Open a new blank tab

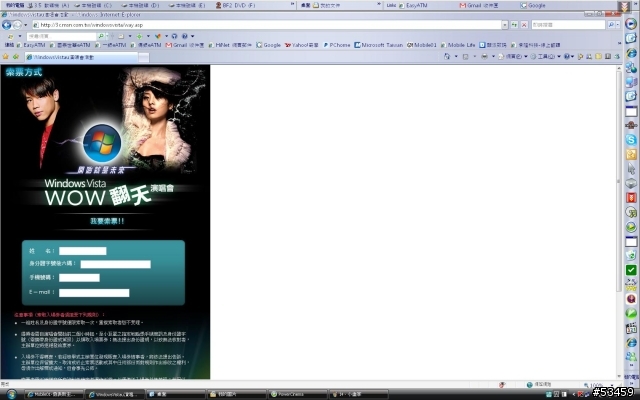(144, 58)
